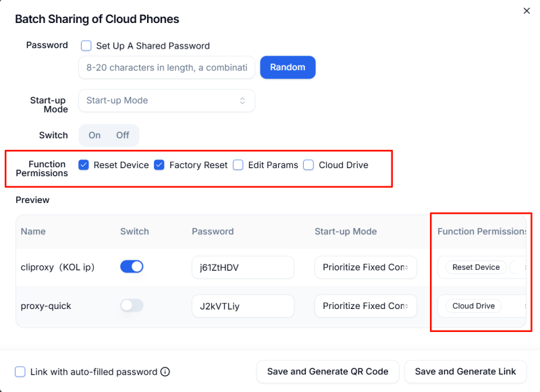Click the info icon beside auto-filled password

click(165, 372)
